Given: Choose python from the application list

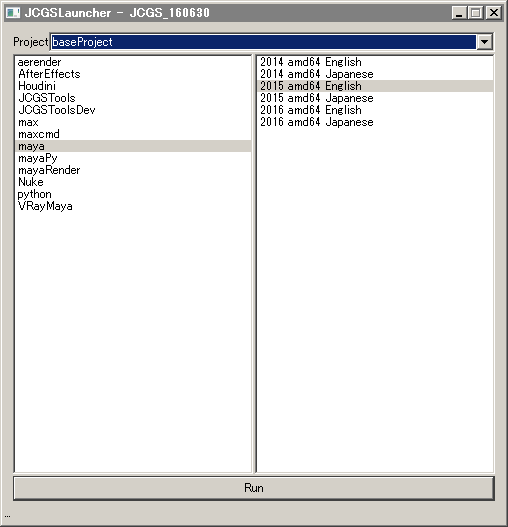Looking at the screenshot, I should pos(133,194).
